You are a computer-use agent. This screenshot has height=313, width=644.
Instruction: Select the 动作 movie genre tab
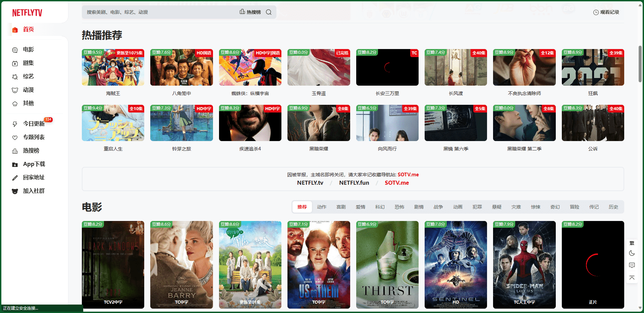pyautogui.click(x=321, y=207)
